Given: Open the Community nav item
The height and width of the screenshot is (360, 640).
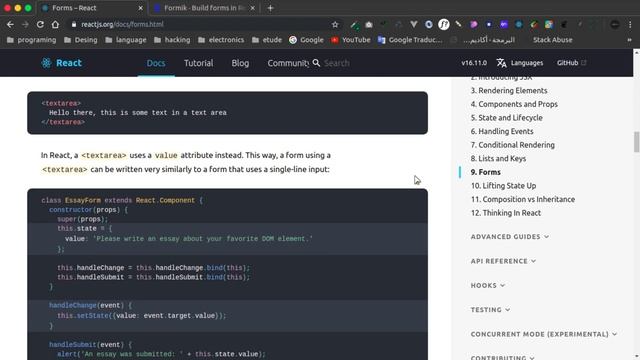Looking at the screenshot, I should (x=288, y=63).
